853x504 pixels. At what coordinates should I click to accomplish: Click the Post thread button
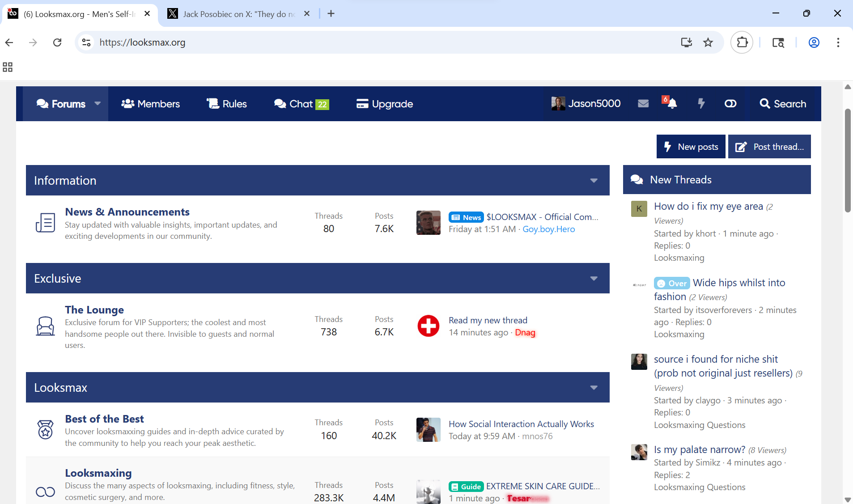(x=769, y=147)
